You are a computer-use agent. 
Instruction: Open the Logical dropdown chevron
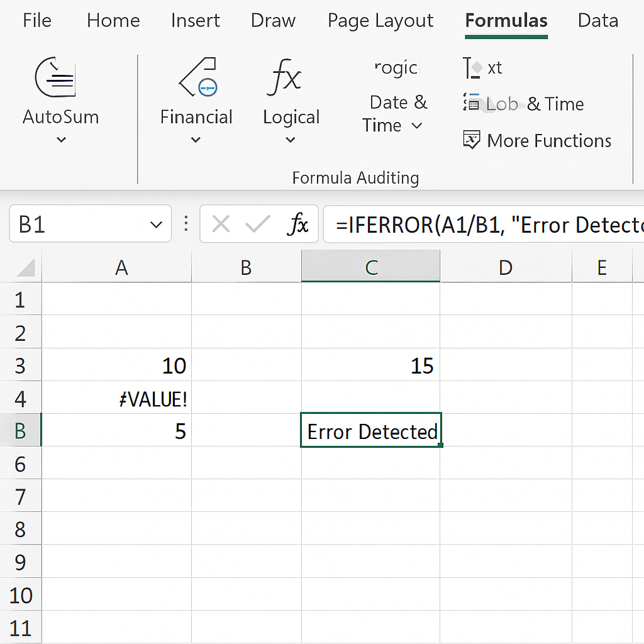[291, 140]
